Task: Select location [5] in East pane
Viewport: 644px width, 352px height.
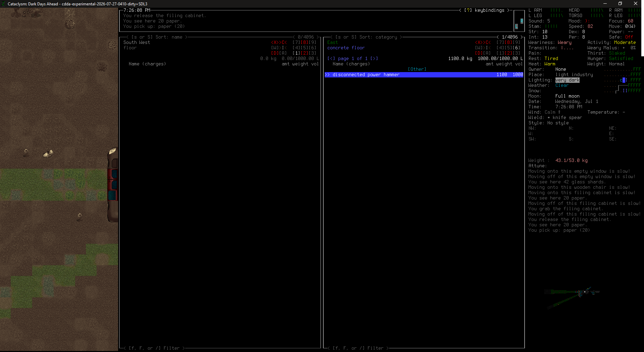Action: pyautogui.click(x=508, y=48)
